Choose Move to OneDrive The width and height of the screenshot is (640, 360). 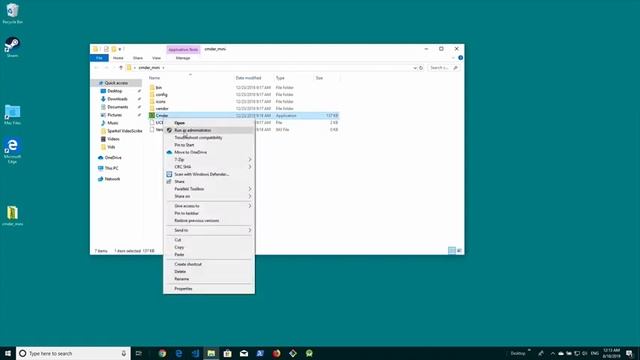209,152
